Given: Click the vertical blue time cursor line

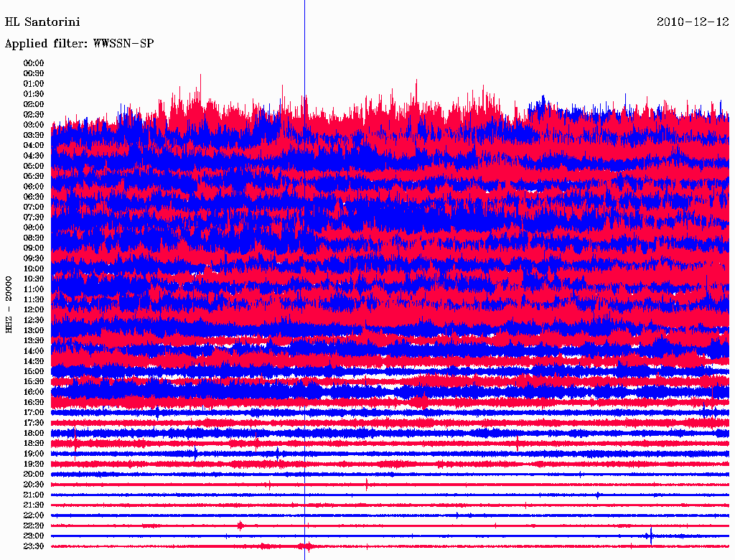Looking at the screenshot, I should (304, 280).
